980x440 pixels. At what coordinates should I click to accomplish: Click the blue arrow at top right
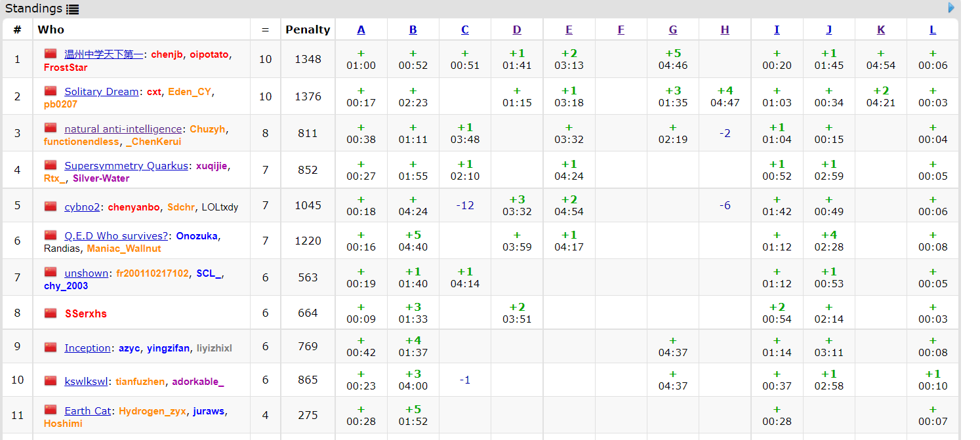click(951, 8)
